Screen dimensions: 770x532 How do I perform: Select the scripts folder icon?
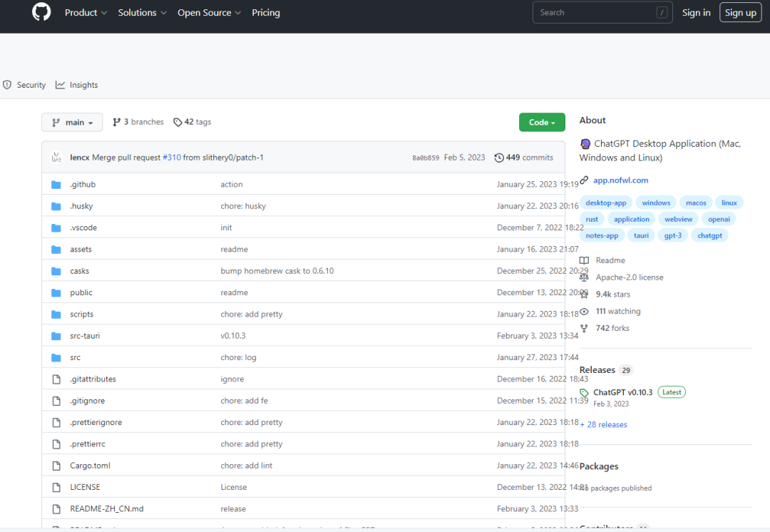point(56,314)
